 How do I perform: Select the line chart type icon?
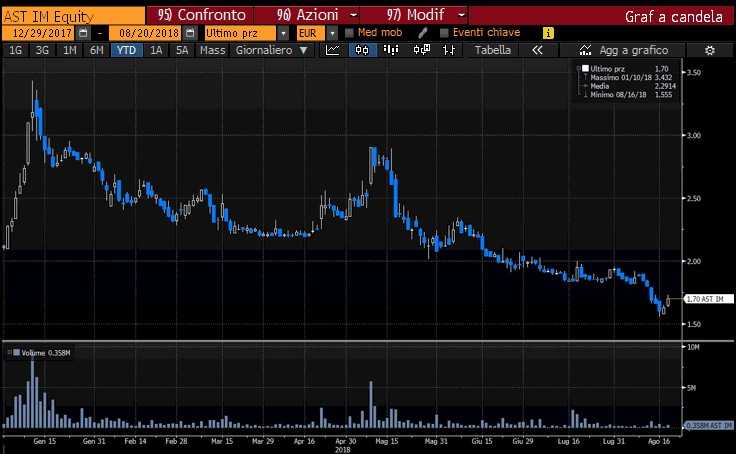pos(333,50)
